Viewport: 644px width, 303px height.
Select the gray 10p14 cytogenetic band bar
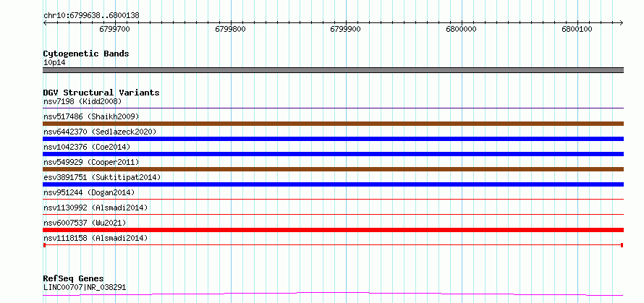333,70
